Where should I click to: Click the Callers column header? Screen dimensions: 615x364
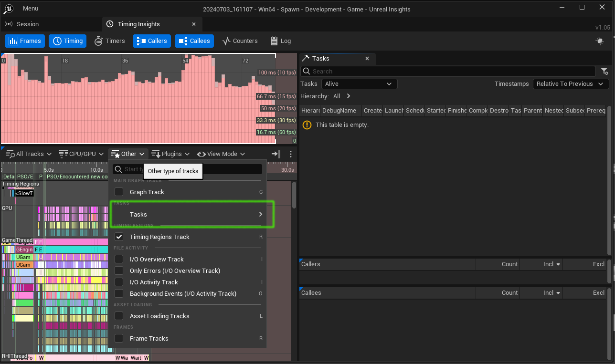point(387,264)
